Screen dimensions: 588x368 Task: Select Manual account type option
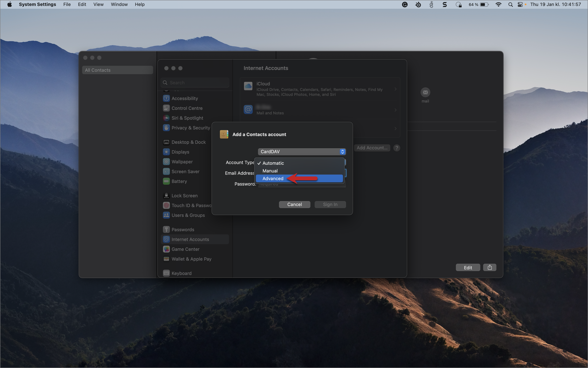click(299, 171)
